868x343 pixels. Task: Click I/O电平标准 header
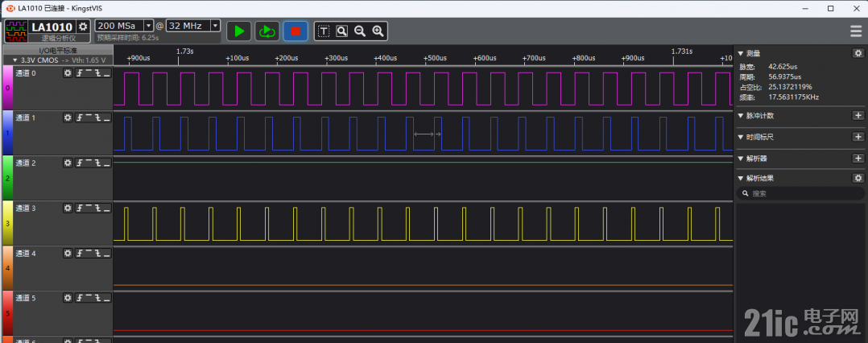click(58, 51)
